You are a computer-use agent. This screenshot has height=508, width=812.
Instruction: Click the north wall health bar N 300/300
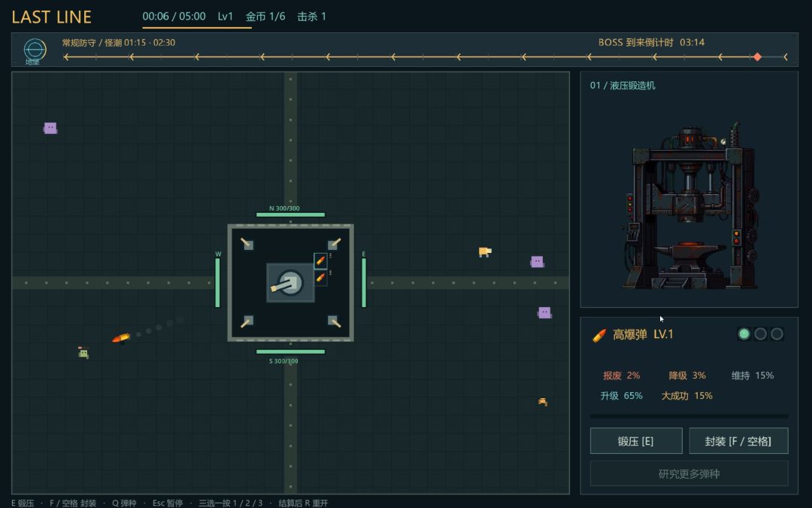(x=290, y=214)
